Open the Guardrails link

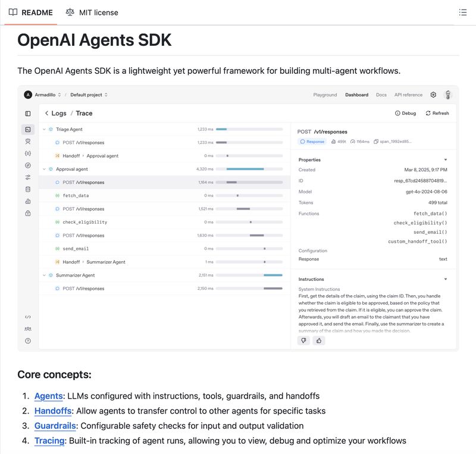[55, 426]
